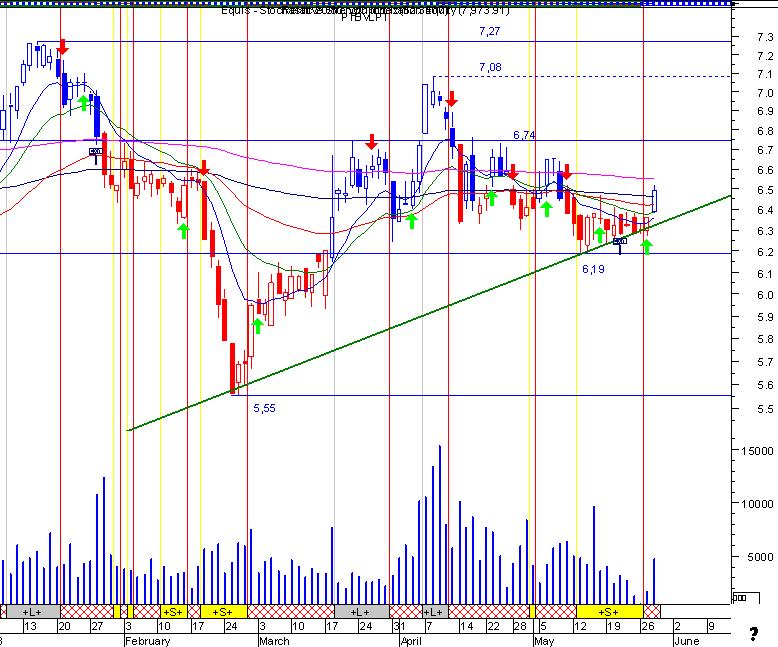Screen dimensions: 778x647
Task: Click the April month label
Action: [x=412, y=641]
